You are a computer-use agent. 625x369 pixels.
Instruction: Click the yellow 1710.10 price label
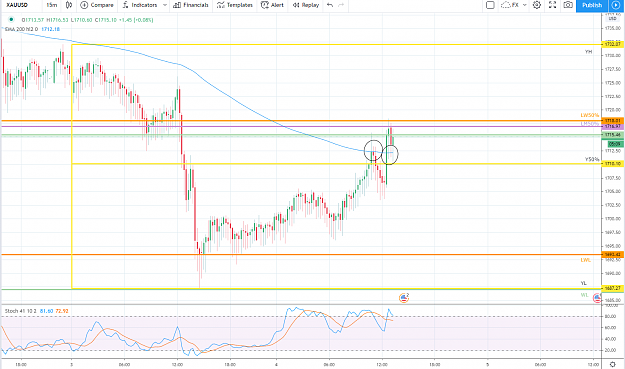tap(612, 164)
